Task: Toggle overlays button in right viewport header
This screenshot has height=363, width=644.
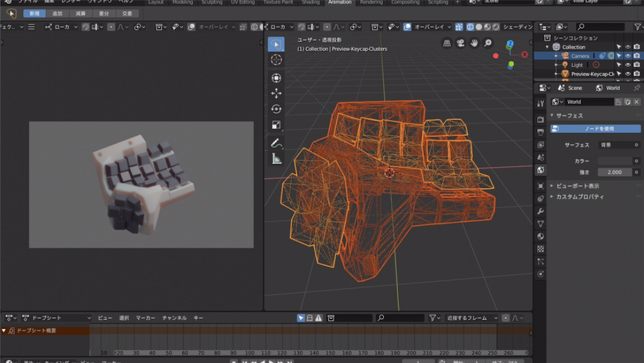Action: pos(407,26)
